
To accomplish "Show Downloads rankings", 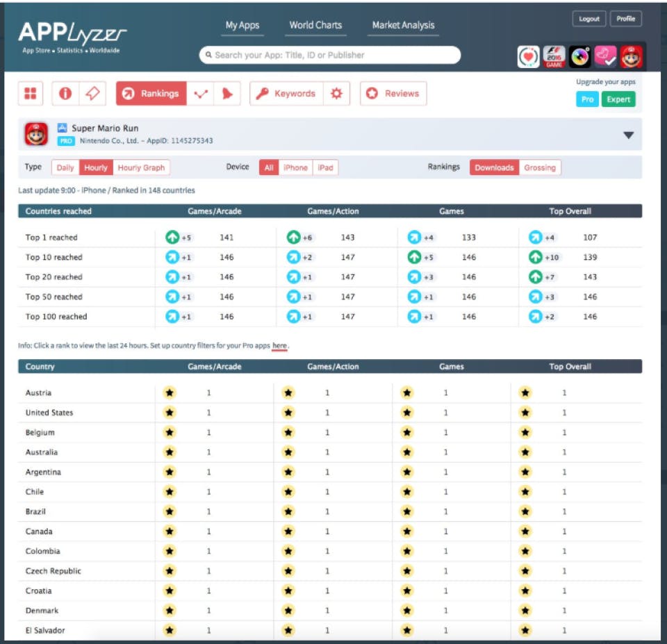I will [494, 167].
